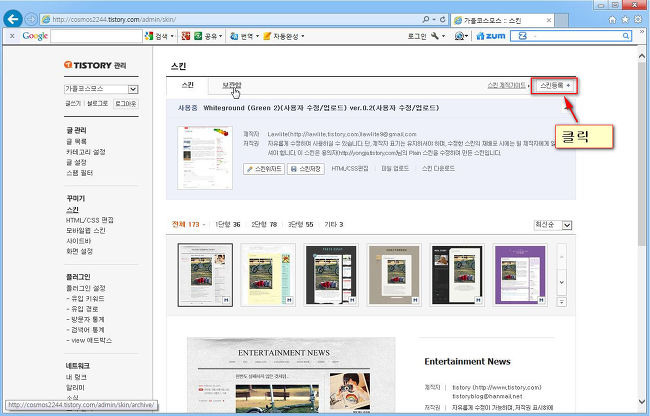The height and width of the screenshot is (416, 650).
Task: Select the purple skin thumbnail
Action: (520, 275)
